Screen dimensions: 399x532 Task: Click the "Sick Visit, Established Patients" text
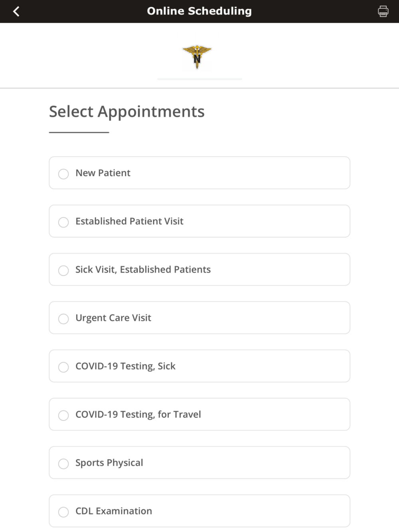143,270
